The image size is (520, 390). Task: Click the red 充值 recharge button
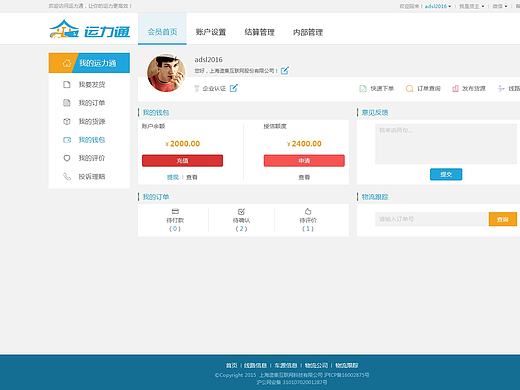pyautogui.click(x=182, y=160)
